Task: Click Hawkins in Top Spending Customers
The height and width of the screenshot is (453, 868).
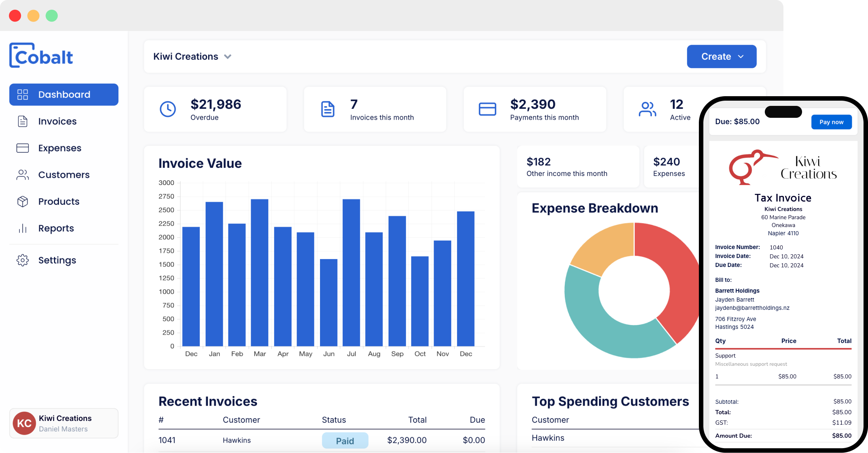Action: [548, 438]
